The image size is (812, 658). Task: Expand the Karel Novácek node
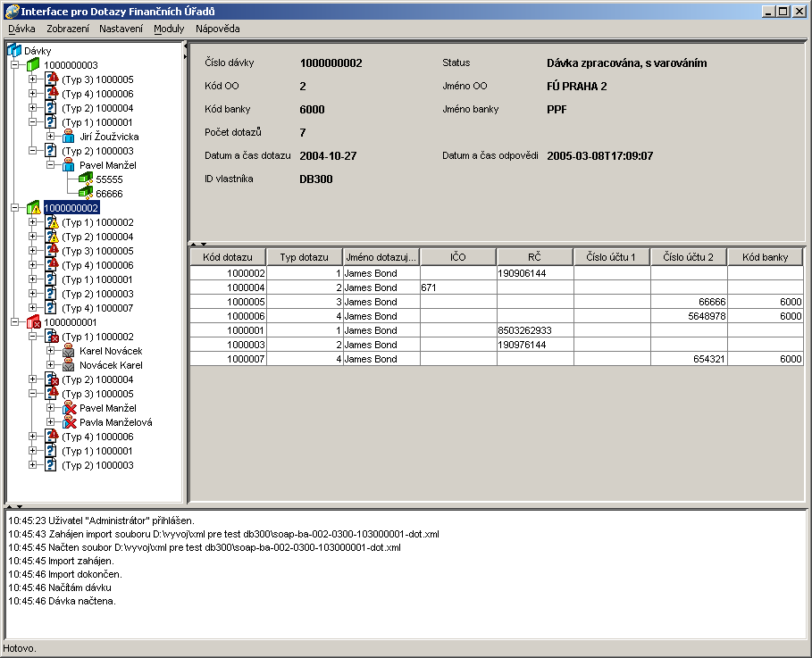(50, 351)
